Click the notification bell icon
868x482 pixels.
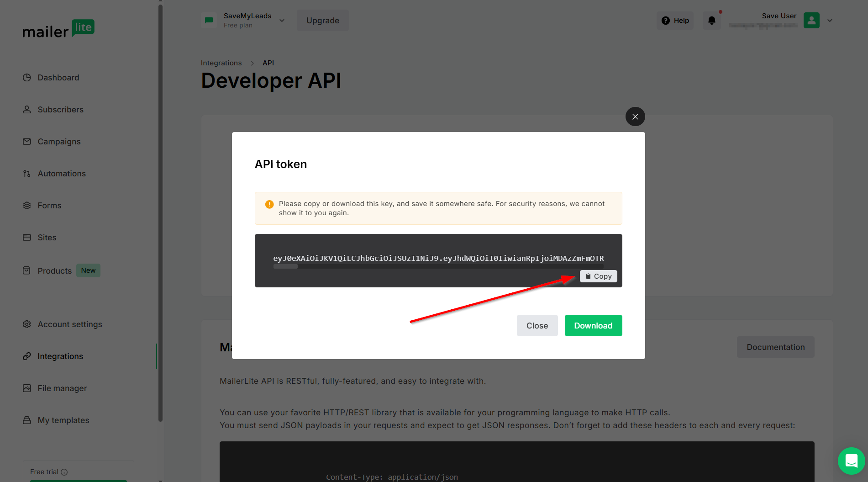tap(711, 21)
